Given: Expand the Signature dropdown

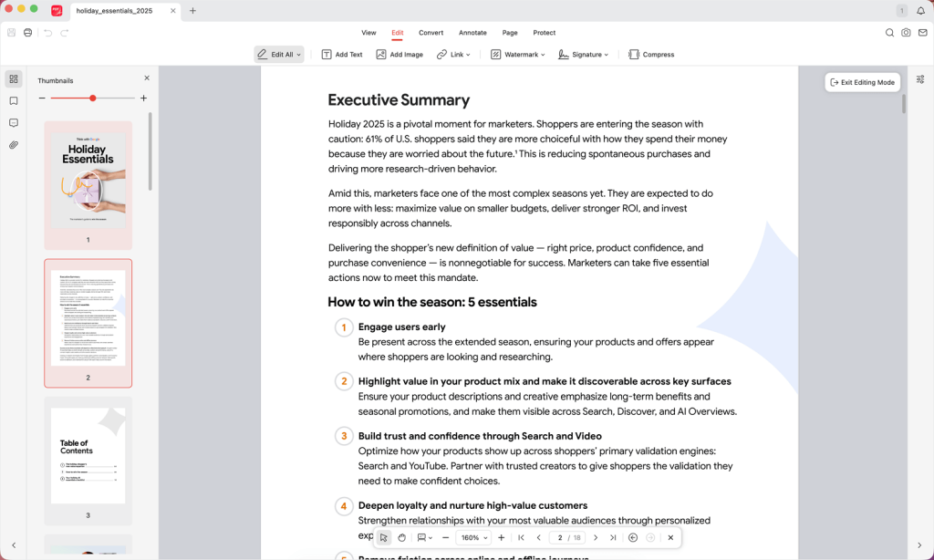Looking at the screenshot, I should [x=583, y=54].
